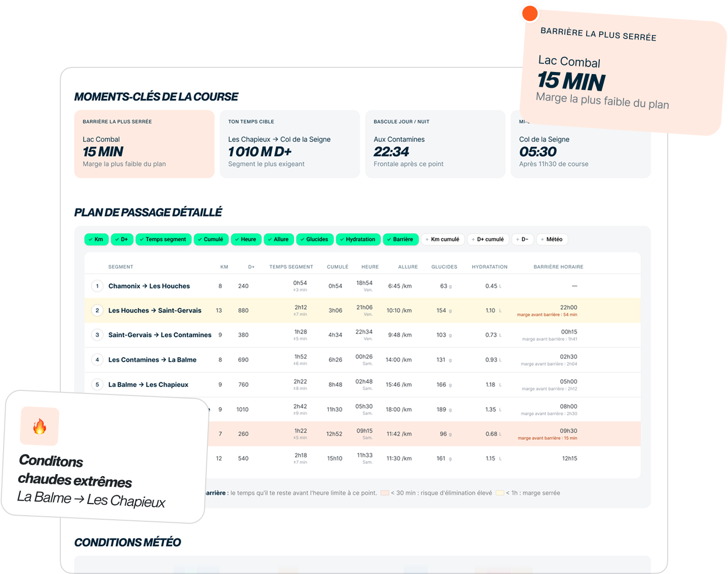Click the flame icon on the hot conditions card

pyautogui.click(x=40, y=426)
